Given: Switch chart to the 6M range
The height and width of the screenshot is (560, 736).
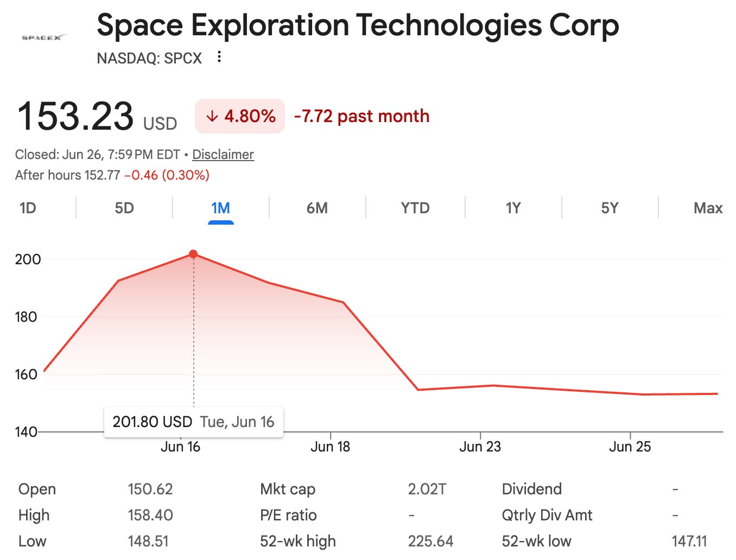Looking at the screenshot, I should pos(317,208).
